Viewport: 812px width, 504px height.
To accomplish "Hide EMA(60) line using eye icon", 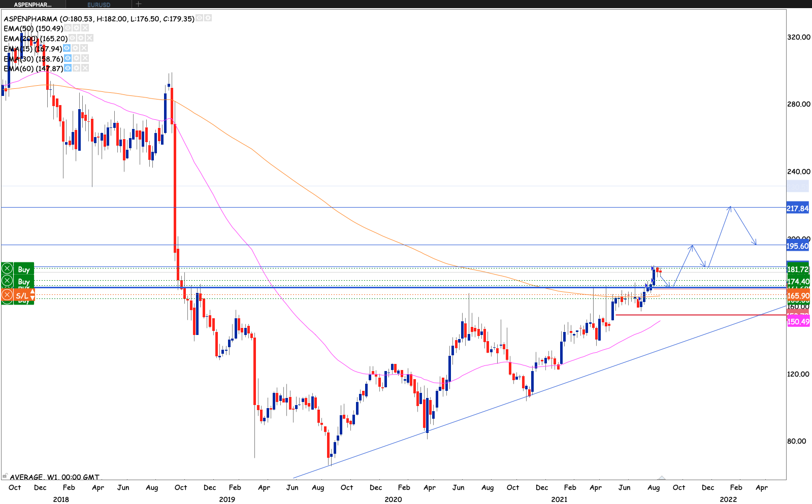I will click(x=68, y=68).
